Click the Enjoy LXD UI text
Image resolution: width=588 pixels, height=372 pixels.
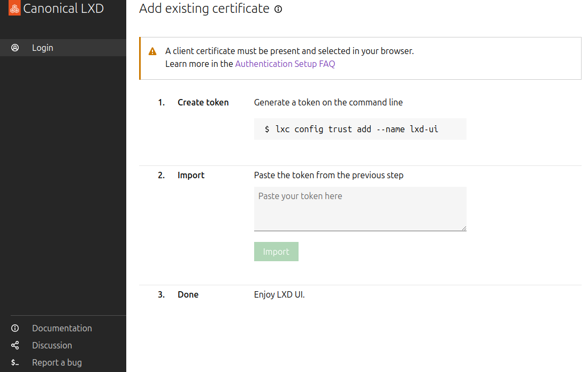coord(279,294)
